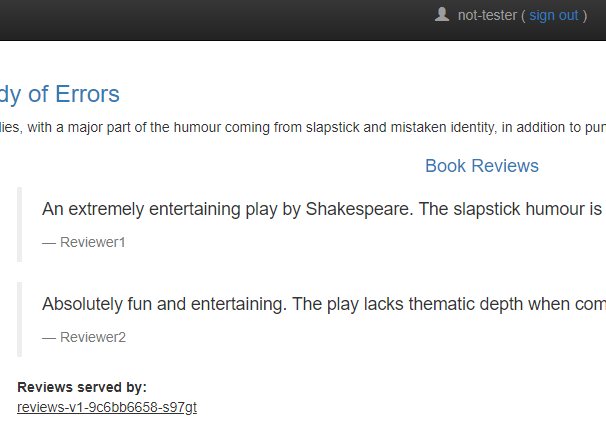
Task: Click the gray quote bar beside Reviewer1
Action: [19, 225]
